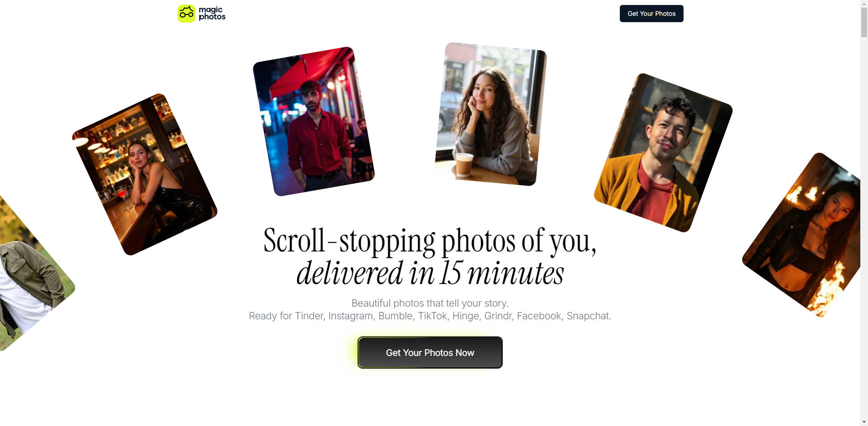Click the "Scroll-stopping photos of you," headline

[430, 241]
